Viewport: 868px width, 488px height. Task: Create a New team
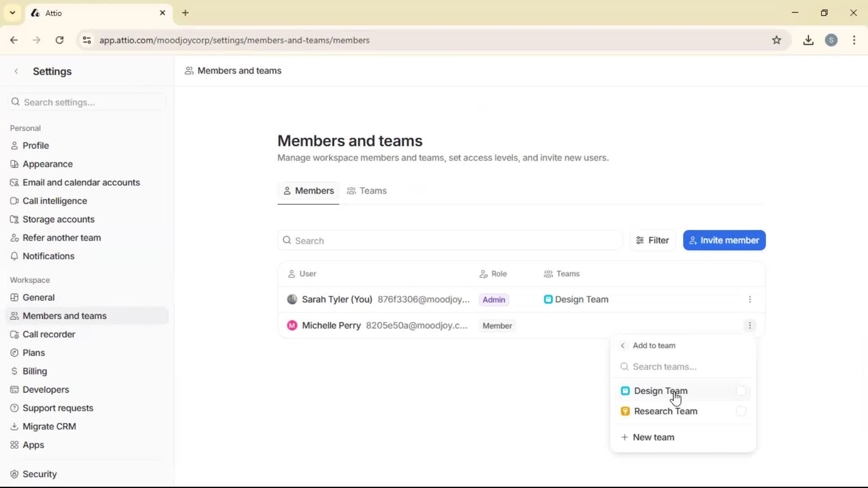coord(653,437)
